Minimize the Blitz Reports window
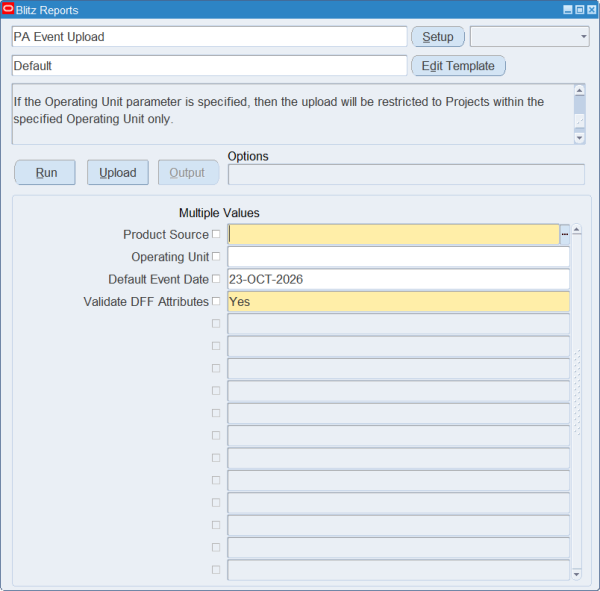This screenshot has width=600, height=591. [x=568, y=10]
